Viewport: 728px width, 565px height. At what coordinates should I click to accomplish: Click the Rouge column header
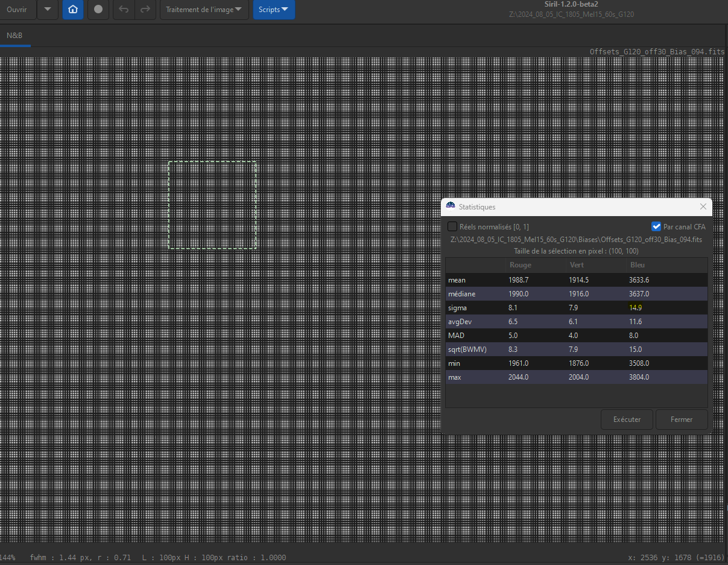[x=521, y=265]
